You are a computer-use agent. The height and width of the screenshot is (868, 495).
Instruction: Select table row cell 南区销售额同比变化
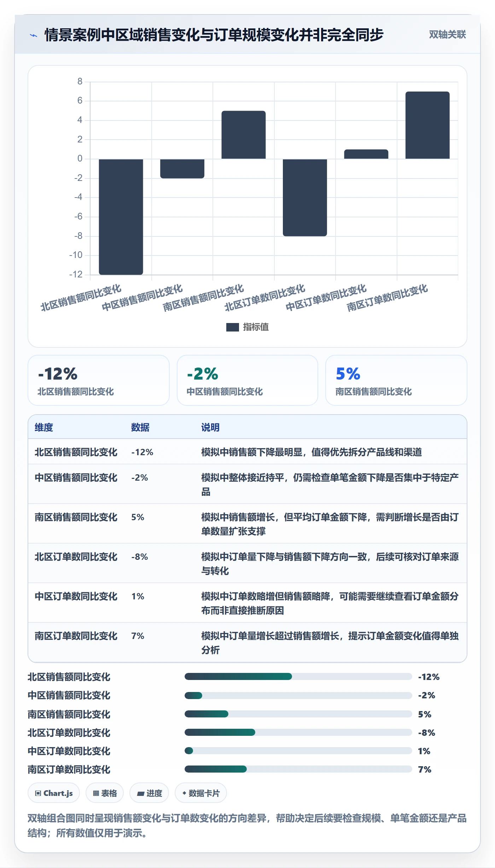point(76,517)
